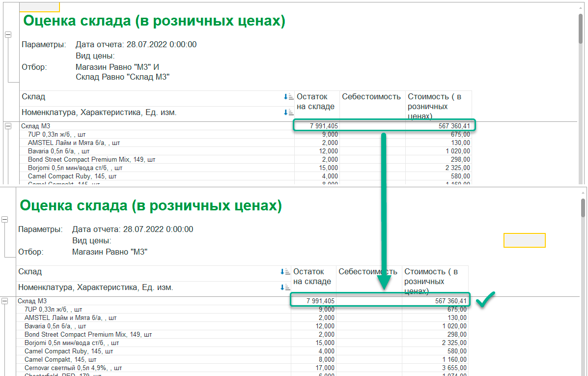Click the Себестоимость column header in top report
Viewport: 588px width, 376px height.
pos(371,97)
